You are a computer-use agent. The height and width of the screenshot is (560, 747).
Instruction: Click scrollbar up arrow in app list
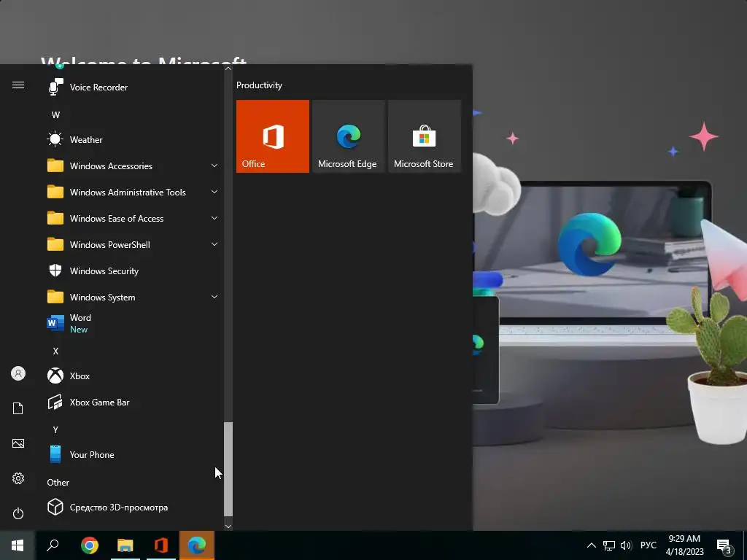(228, 69)
